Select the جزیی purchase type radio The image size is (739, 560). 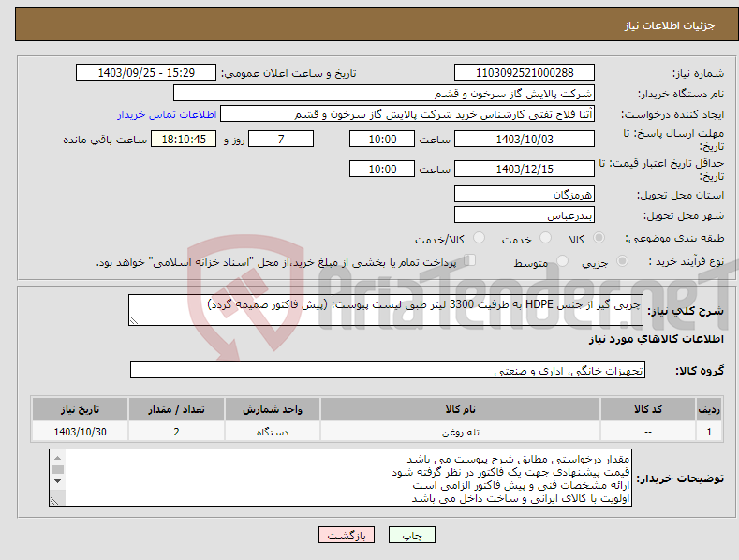[622, 261]
